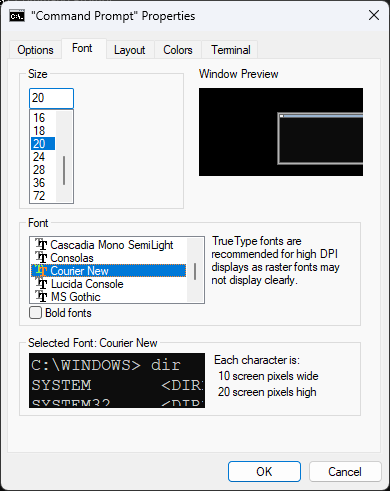Click the TrueType icon beside MS Gothic
Screen dimensions: 390x491
[41, 297]
